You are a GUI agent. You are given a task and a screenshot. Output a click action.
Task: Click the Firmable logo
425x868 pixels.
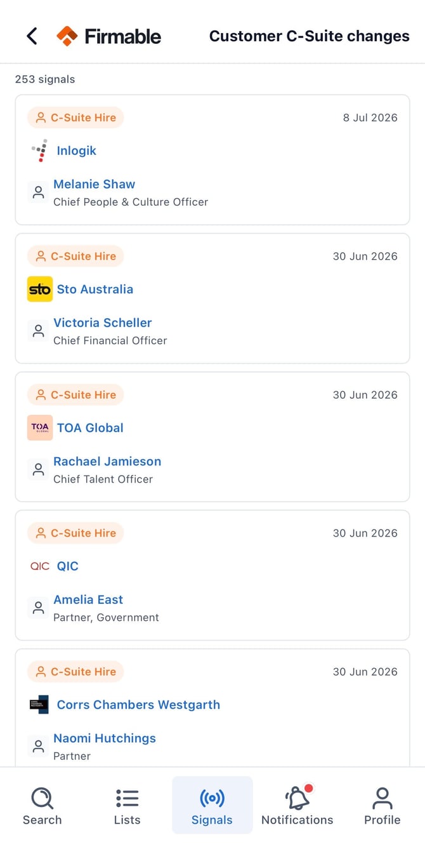(108, 36)
